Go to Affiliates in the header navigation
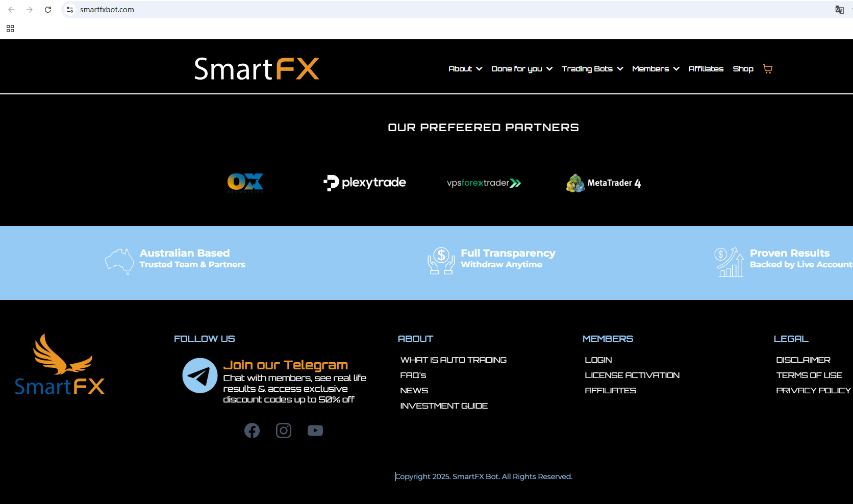Viewport: 853px width, 504px height. (706, 69)
